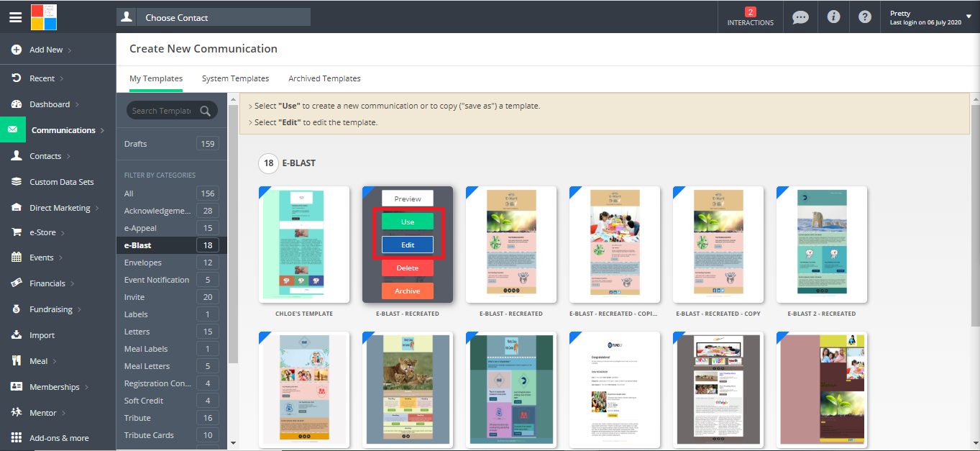Click the Fundraising money bag icon
This screenshot has height=451, width=980.
point(16,309)
